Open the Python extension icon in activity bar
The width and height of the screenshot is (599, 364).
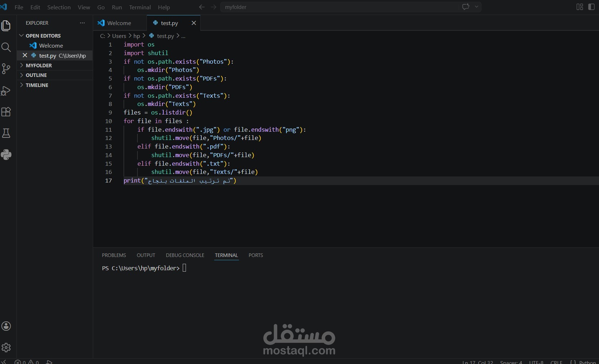(6, 155)
